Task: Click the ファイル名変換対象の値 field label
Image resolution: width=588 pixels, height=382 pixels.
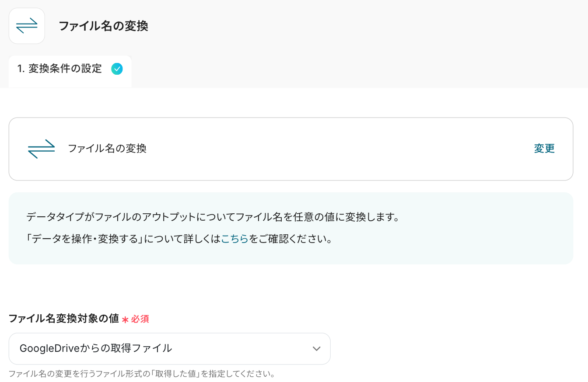Action: 64,319
